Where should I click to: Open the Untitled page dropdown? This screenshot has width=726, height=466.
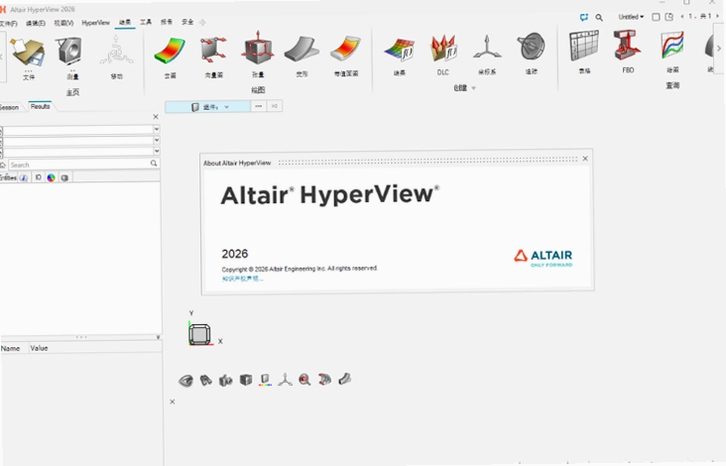point(631,17)
